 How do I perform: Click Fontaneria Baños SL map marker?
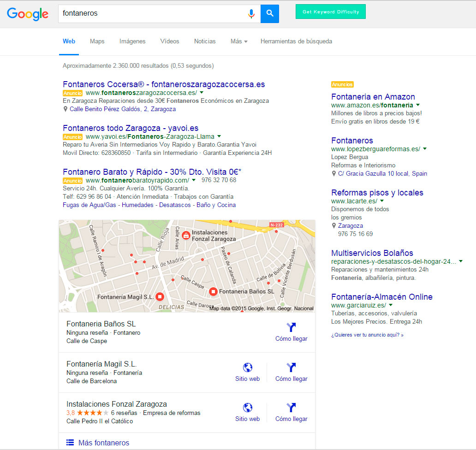(213, 291)
